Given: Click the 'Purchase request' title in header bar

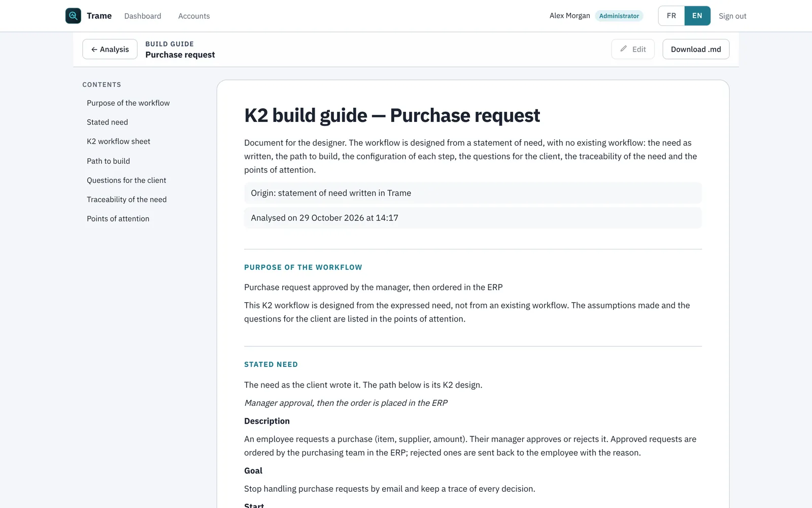Looking at the screenshot, I should point(180,55).
